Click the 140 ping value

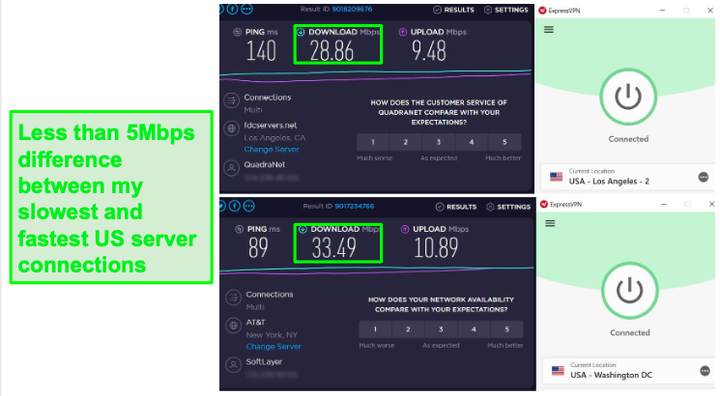(261, 51)
